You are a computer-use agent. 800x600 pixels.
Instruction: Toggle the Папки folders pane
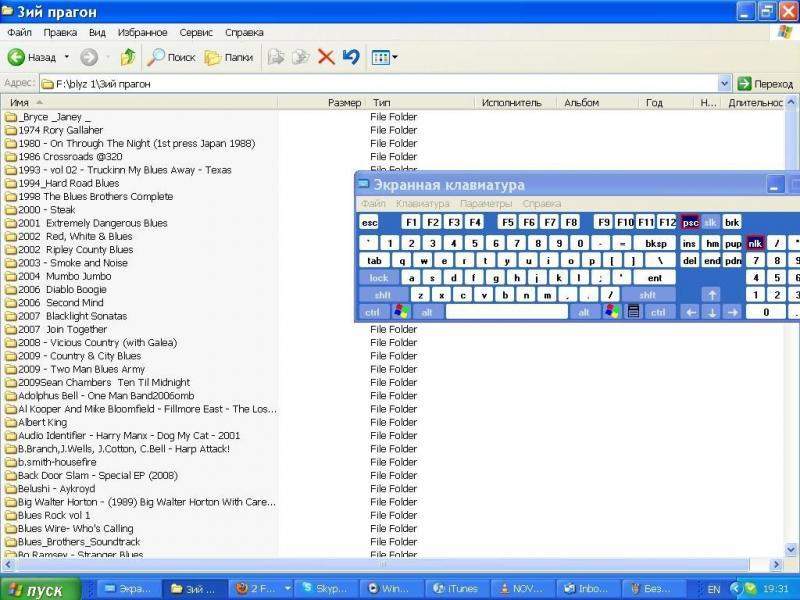click(x=229, y=57)
